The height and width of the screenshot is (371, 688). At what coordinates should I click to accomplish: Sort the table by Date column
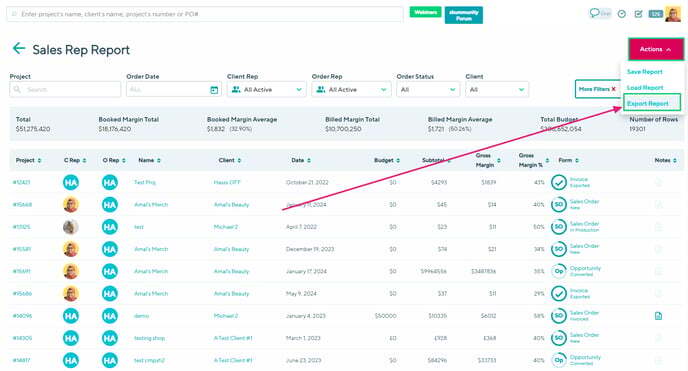301,161
